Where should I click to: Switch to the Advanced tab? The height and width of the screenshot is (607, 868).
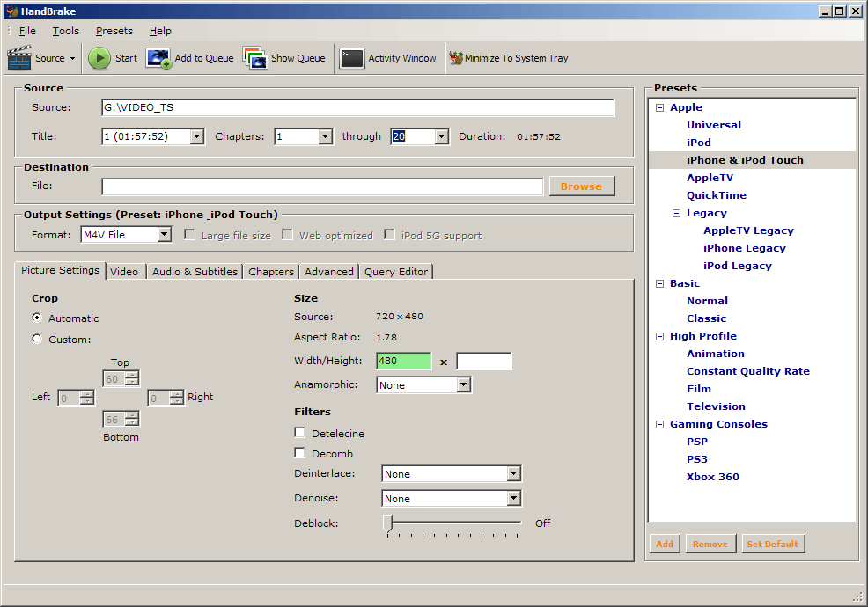pos(329,272)
